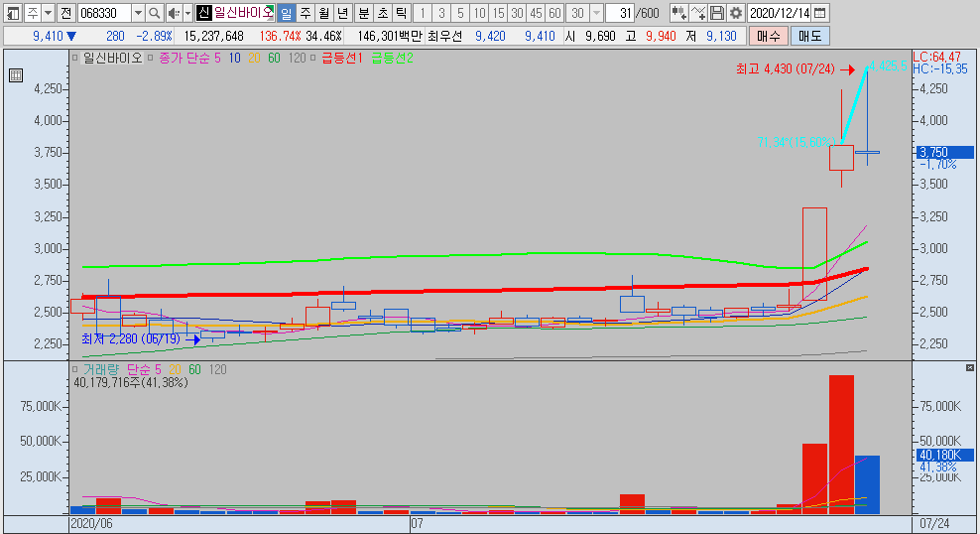
Task: Expand the stock code history dropdown
Action: point(138,13)
